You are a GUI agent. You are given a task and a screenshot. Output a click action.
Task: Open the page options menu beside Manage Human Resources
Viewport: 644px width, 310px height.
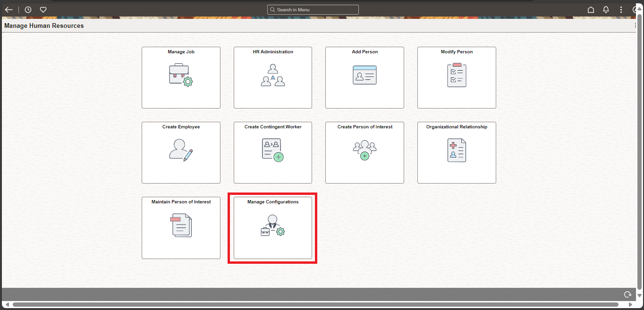[x=636, y=25]
